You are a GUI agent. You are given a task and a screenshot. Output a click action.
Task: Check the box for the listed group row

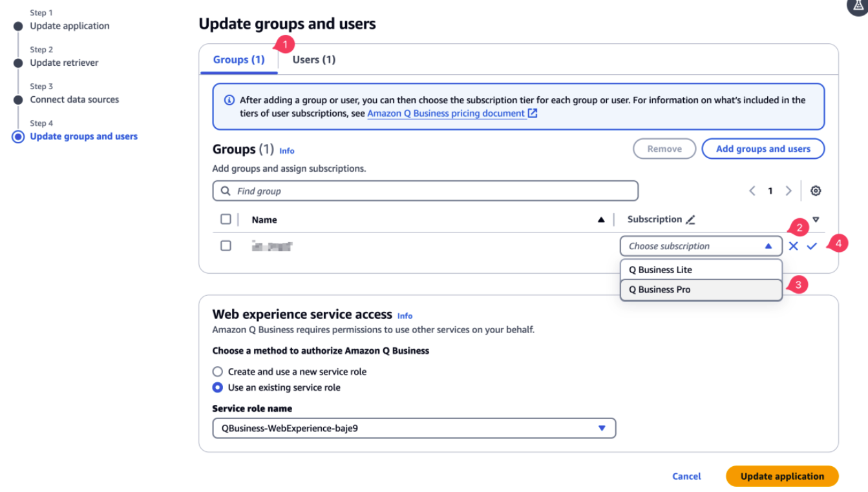tap(226, 246)
